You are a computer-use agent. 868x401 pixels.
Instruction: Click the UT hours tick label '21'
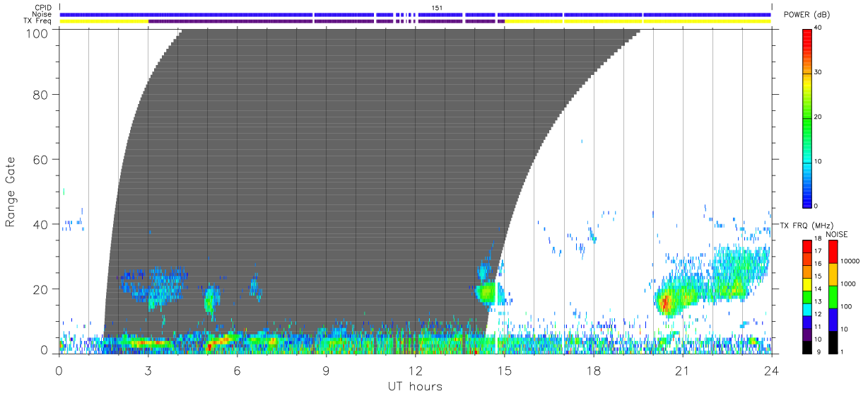682,371
